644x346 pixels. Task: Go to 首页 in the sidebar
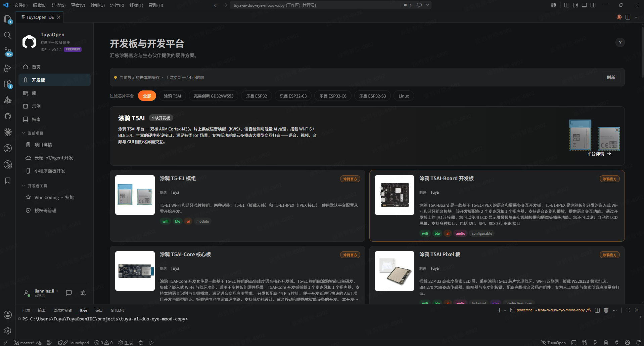[x=55, y=67]
